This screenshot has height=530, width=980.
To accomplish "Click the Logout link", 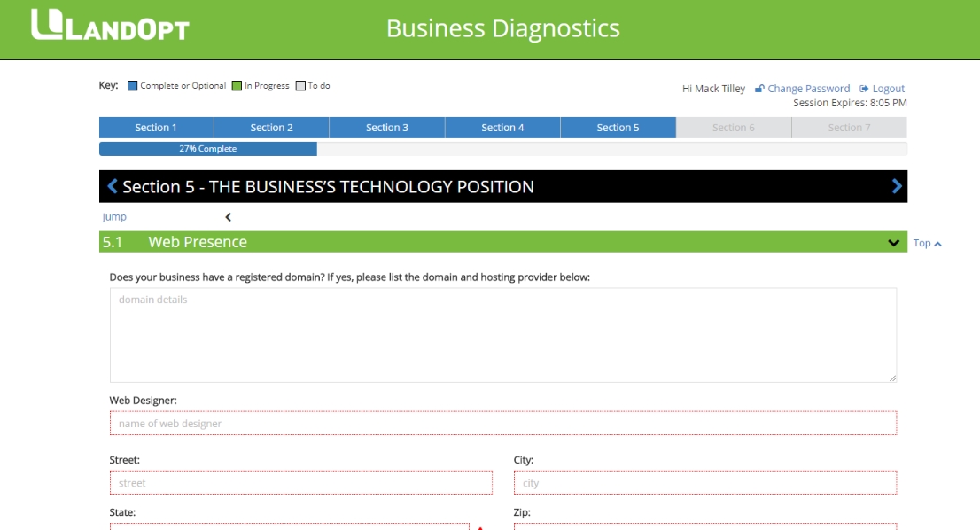I will tap(888, 89).
